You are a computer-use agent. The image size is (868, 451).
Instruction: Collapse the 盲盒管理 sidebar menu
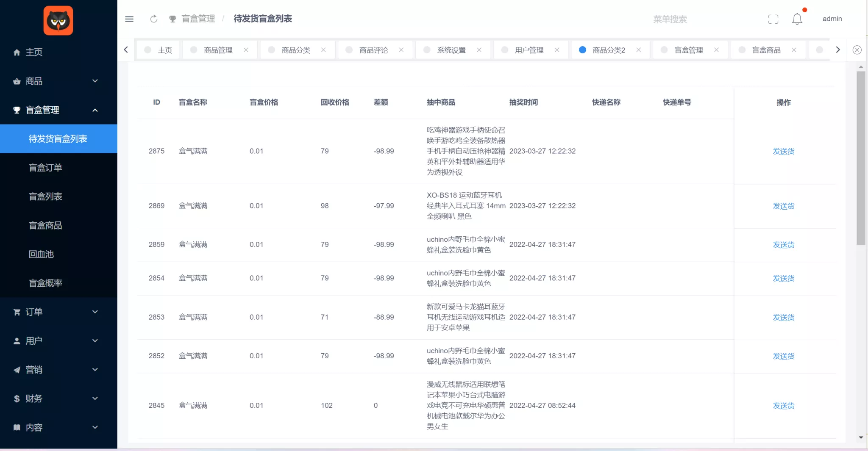click(x=58, y=110)
